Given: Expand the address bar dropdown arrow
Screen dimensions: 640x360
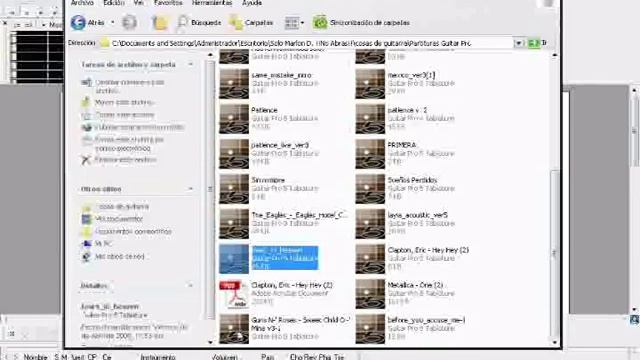Looking at the screenshot, I should 518,43.
